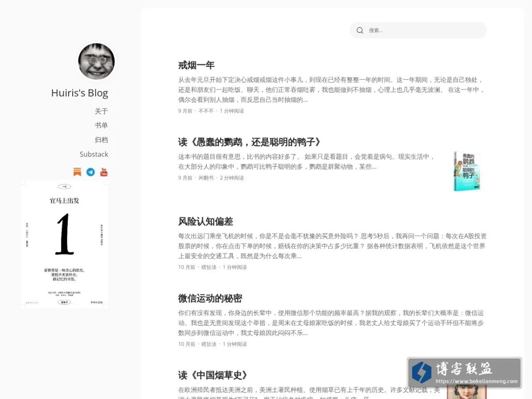Click the calendar image with number 1
This screenshot has height=399, width=532.
(65, 244)
